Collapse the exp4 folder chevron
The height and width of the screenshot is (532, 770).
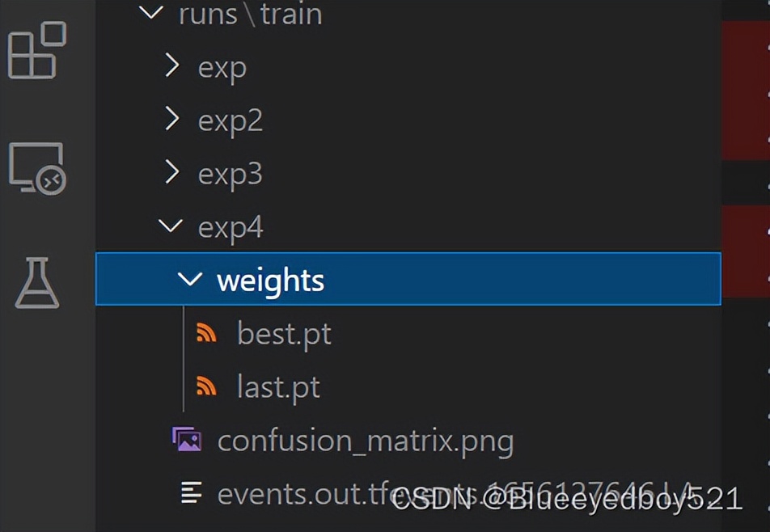(x=171, y=226)
